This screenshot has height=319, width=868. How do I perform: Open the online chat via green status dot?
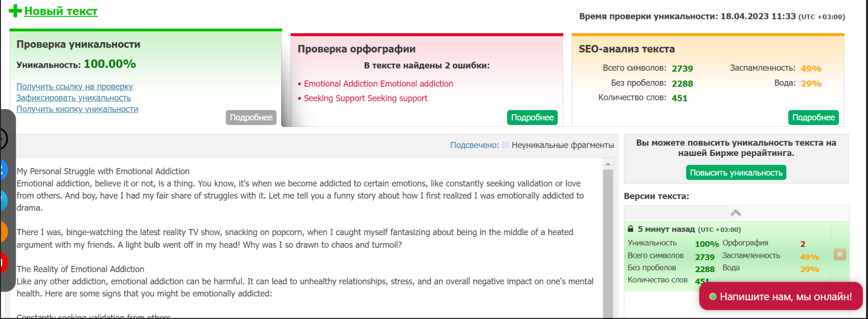714,296
